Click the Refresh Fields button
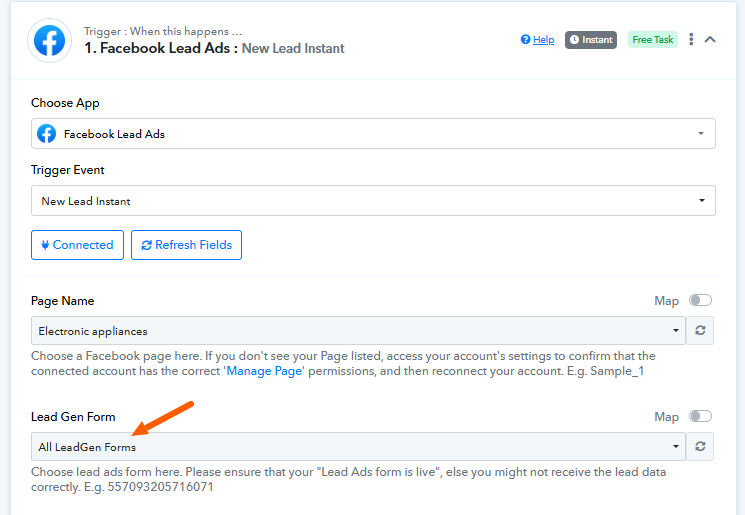Viewport: 745px width, 515px height. pyautogui.click(x=186, y=245)
